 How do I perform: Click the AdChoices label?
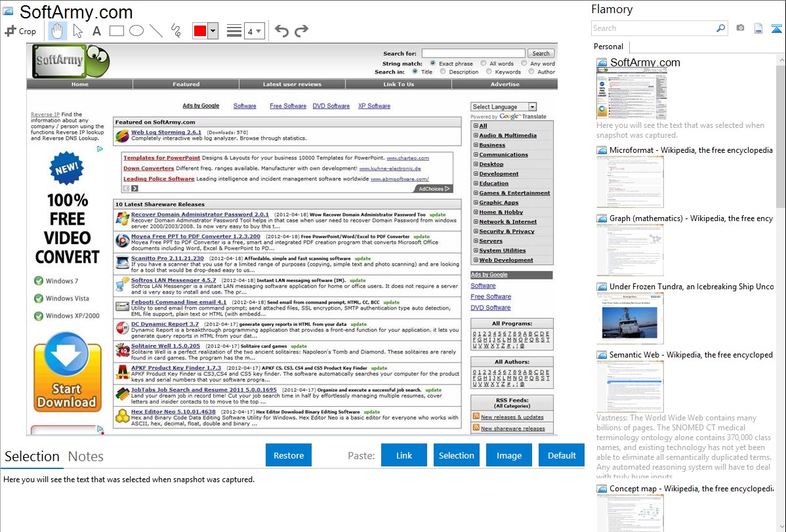[x=434, y=188]
